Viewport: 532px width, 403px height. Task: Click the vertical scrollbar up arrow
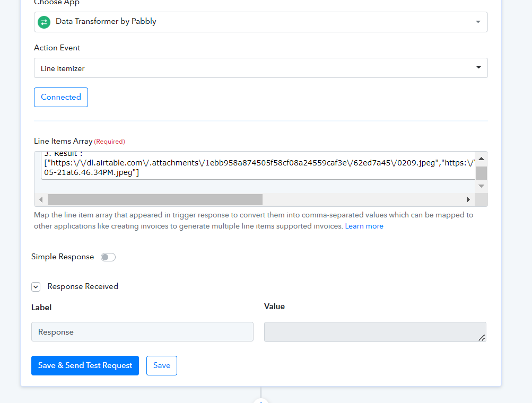coord(481,159)
